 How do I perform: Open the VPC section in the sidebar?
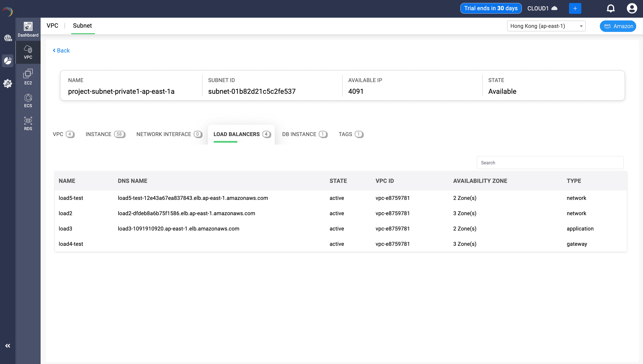pos(28,52)
